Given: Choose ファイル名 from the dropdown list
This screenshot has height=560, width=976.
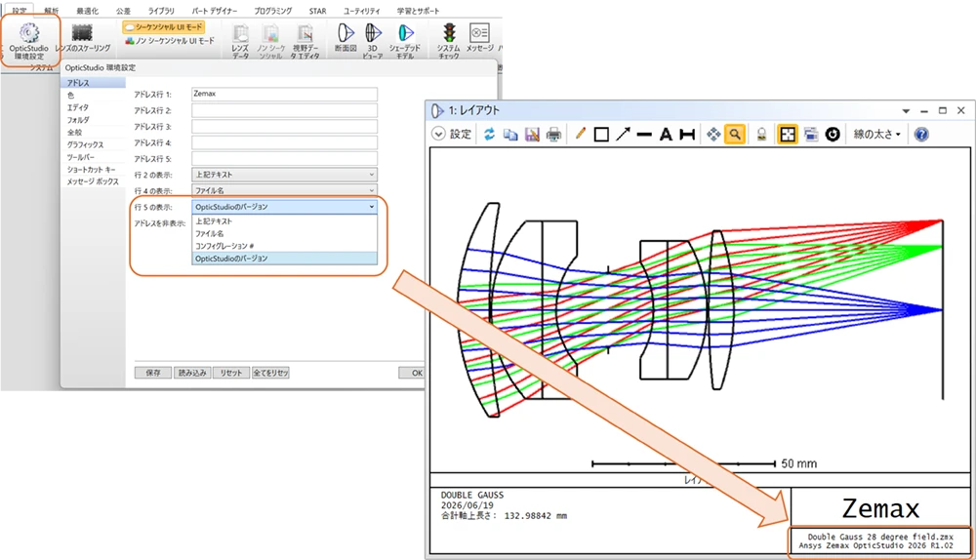Looking at the screenshot, I should point(284,233).
